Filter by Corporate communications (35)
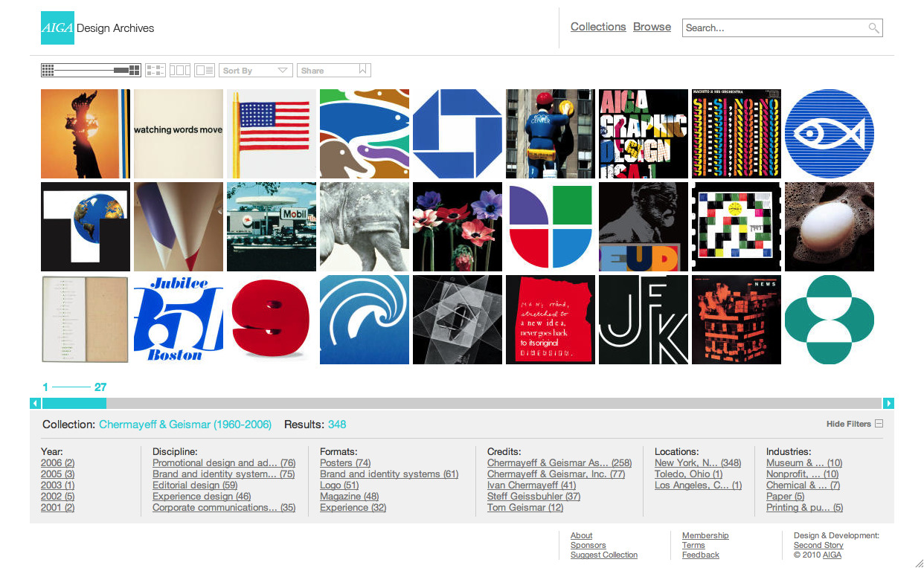This screenshot has width=924, height=568. click(x=224, y=508)
